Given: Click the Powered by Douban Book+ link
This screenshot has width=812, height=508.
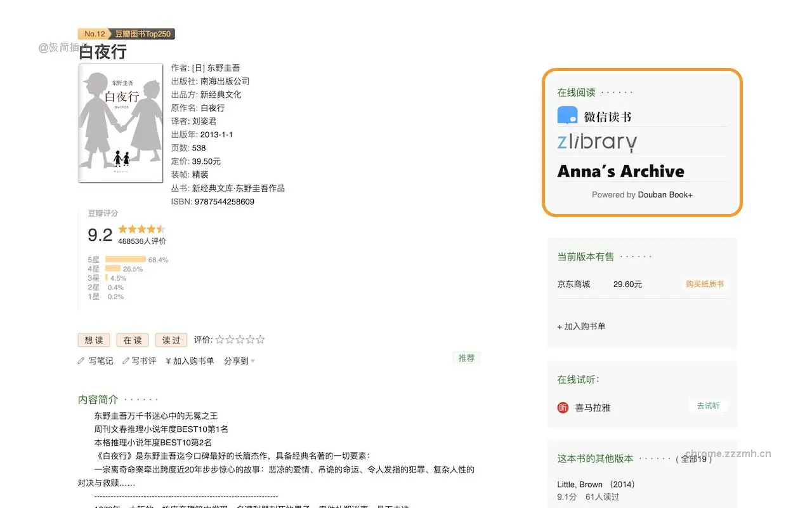Looking at the screenshot, I should coord(642,195).
